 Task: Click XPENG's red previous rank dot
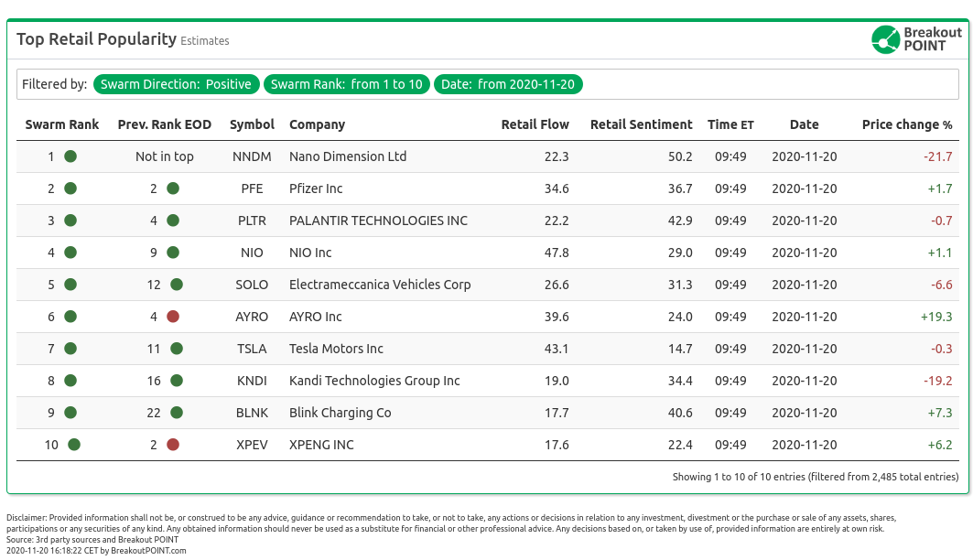(x=173, y=445)
